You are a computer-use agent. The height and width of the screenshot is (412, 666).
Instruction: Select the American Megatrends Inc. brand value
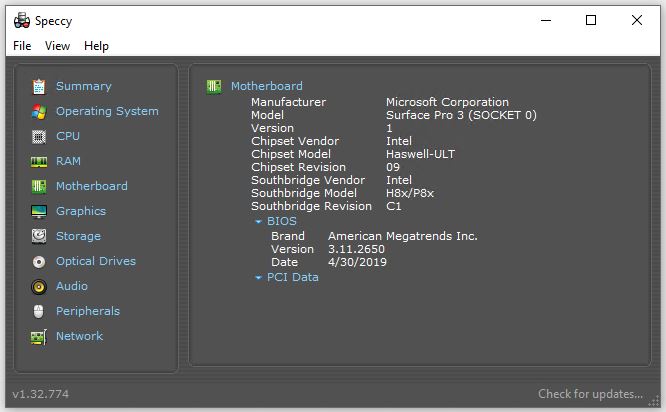tap(403, 236)
